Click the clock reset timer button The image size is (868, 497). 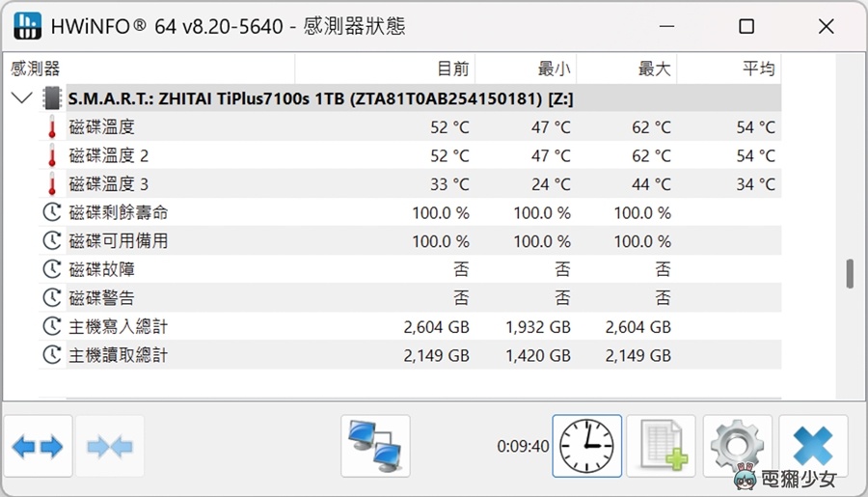pos(586,446)
